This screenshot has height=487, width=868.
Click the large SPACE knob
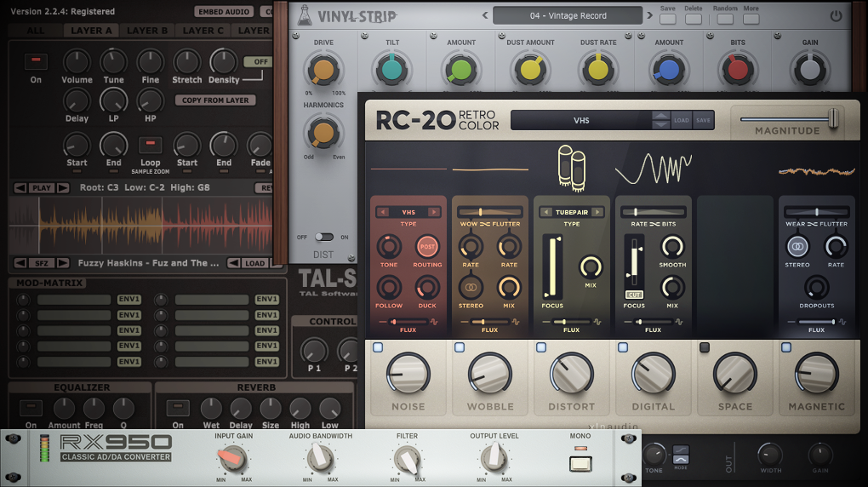tap(735, 374)
